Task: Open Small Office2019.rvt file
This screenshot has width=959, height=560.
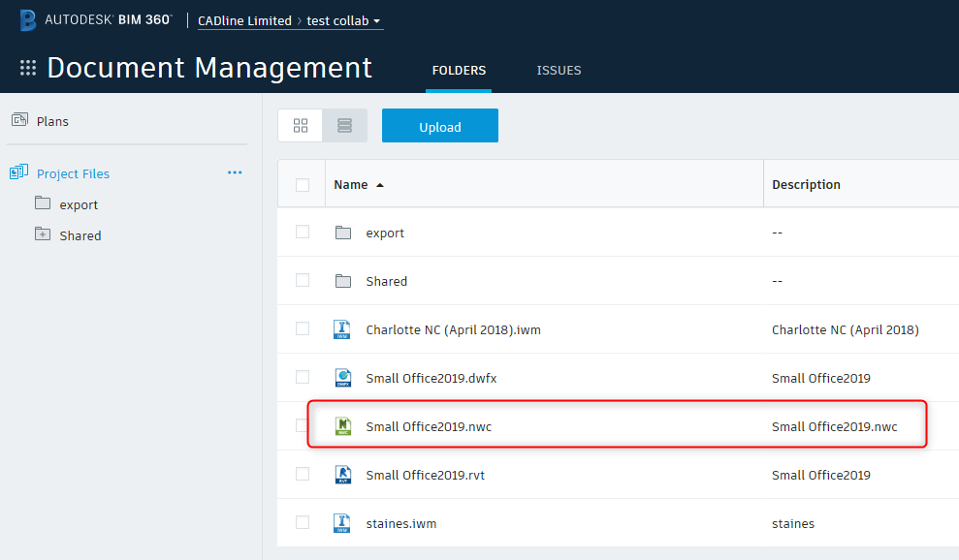Action: (425, 475)
